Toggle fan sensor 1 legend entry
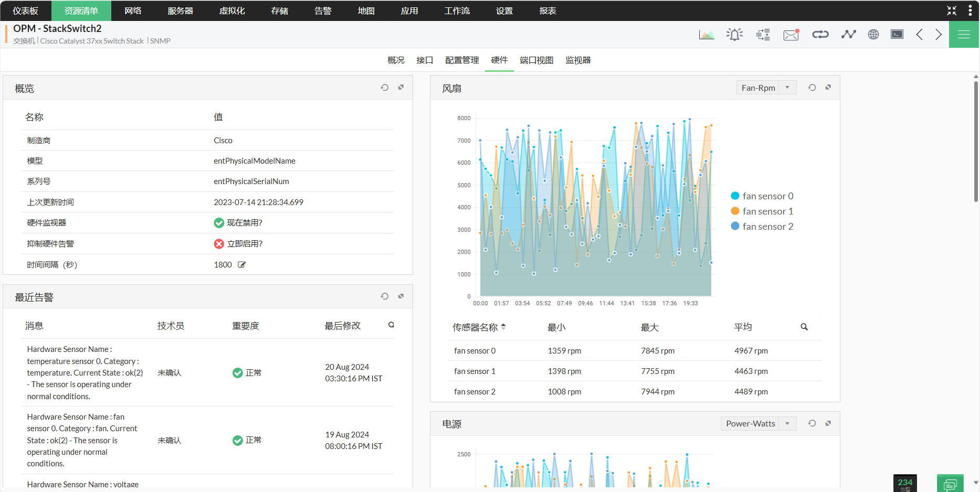 [x=762, y=211]
